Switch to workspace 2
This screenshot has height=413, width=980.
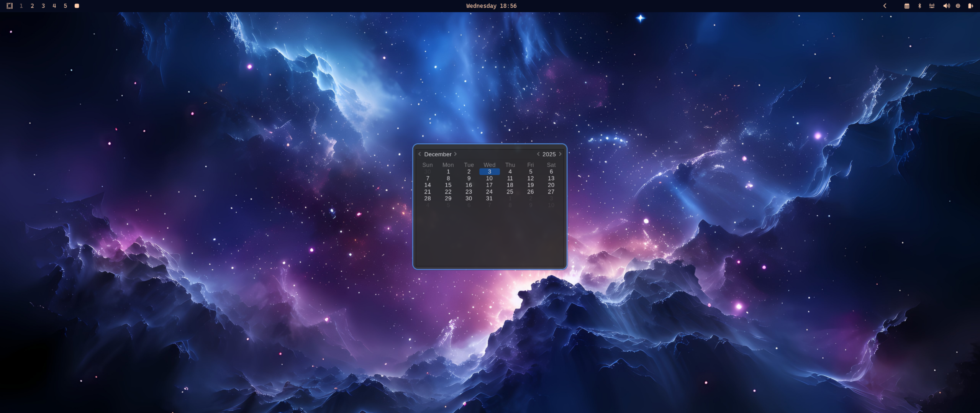[x=32, y=6]
